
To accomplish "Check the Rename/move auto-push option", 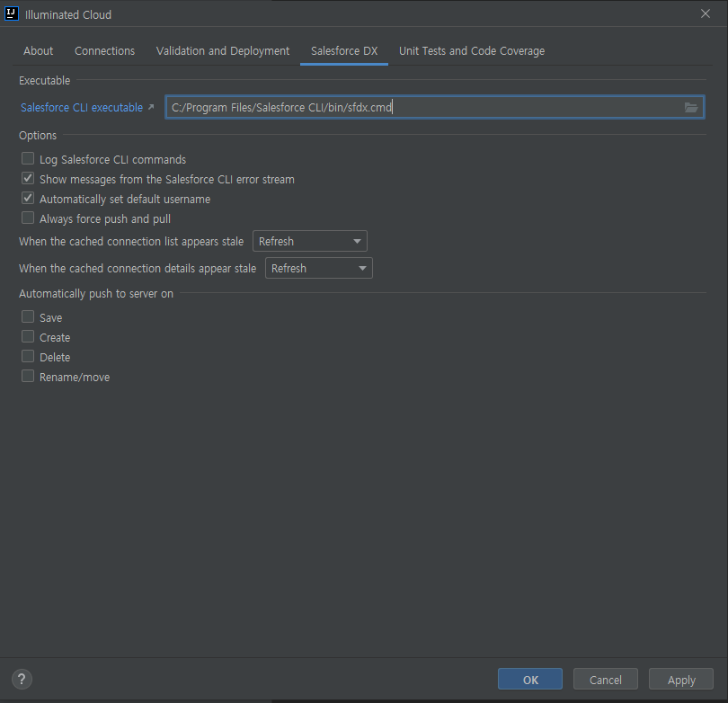I will [x=28, y=377].
